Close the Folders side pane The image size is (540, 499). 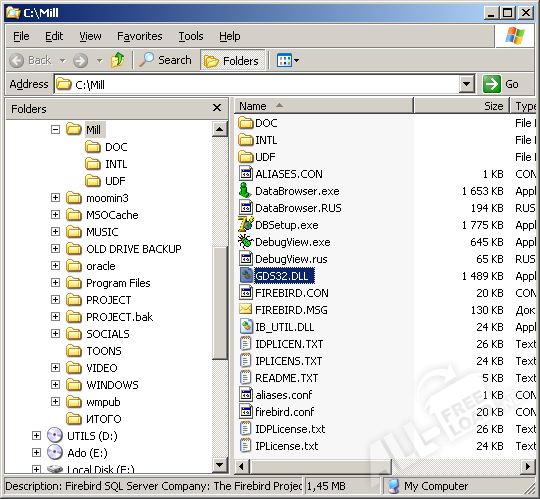click(217, 108)
